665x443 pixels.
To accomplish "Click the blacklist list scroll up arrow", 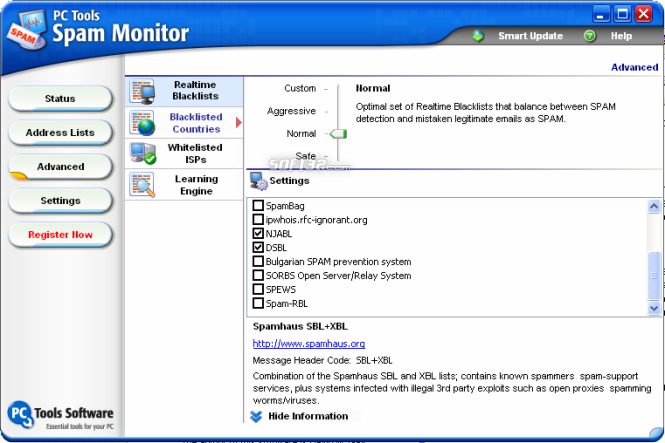I will 654,206.
